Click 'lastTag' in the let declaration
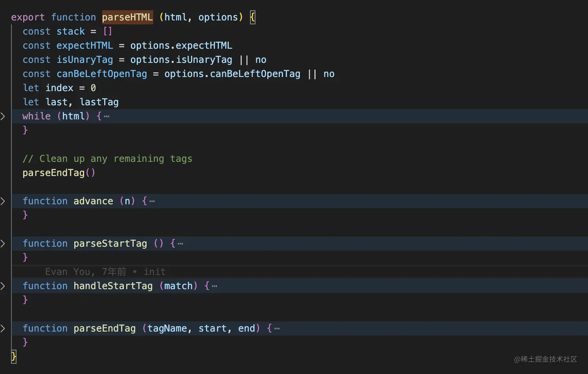588x374 pixels. [99, 102]
